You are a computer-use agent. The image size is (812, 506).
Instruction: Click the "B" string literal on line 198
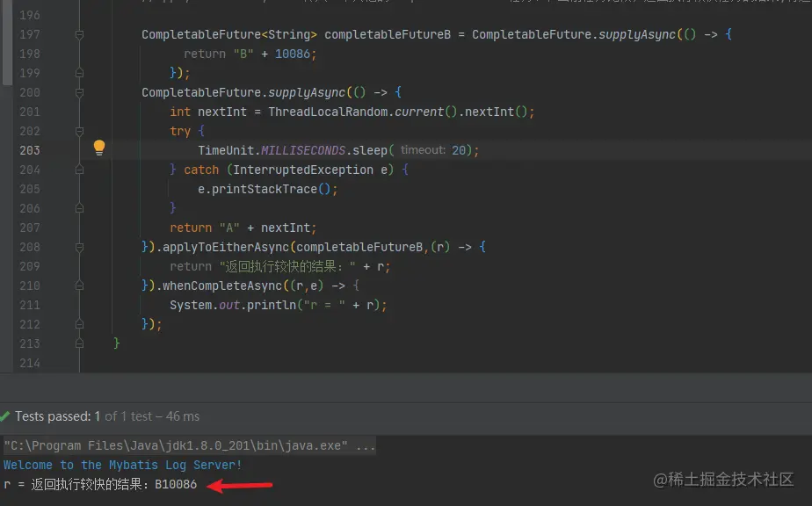[x=243, y=54]
